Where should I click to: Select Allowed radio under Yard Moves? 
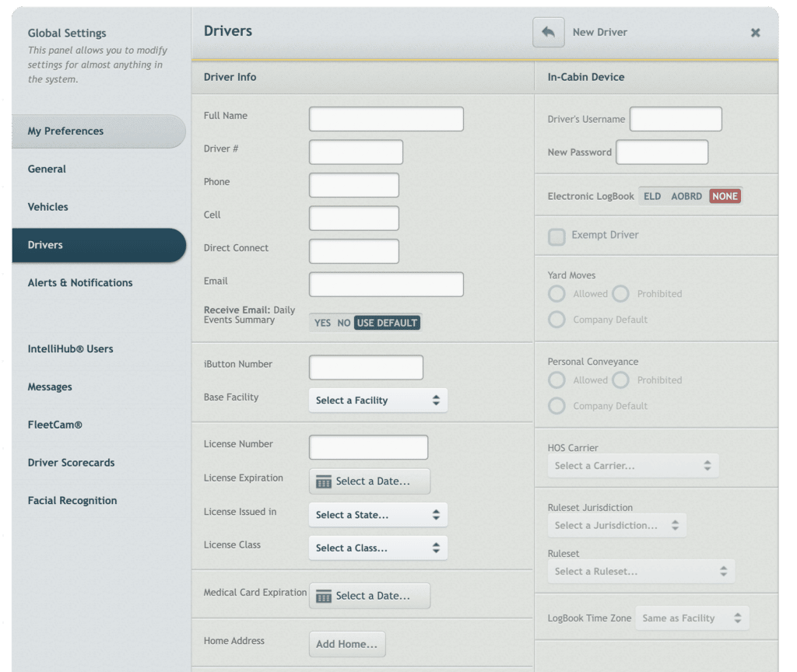tap(556, 294)
